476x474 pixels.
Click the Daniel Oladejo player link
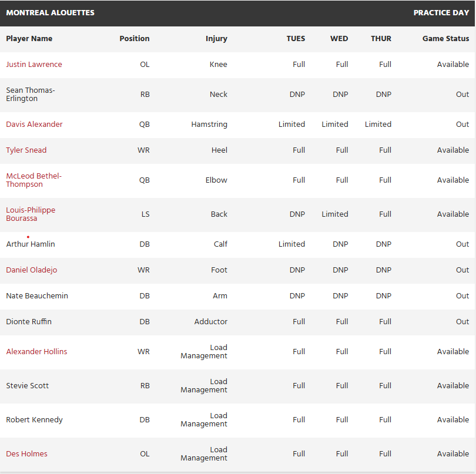(x=32, y=270)
